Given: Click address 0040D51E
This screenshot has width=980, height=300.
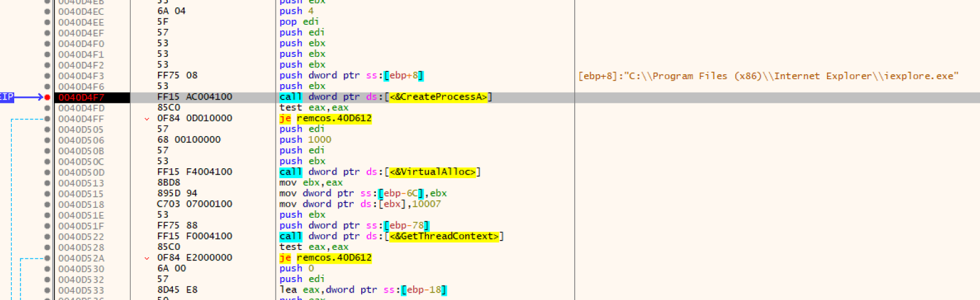Looking at the screenshot, I should (81, 215).
